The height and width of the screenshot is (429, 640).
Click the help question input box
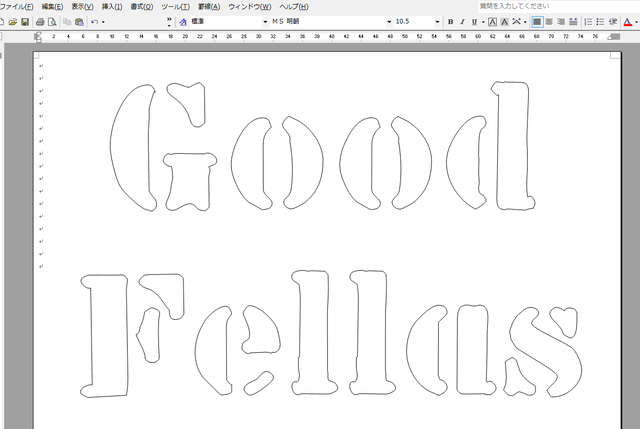(x=559, y=6)
